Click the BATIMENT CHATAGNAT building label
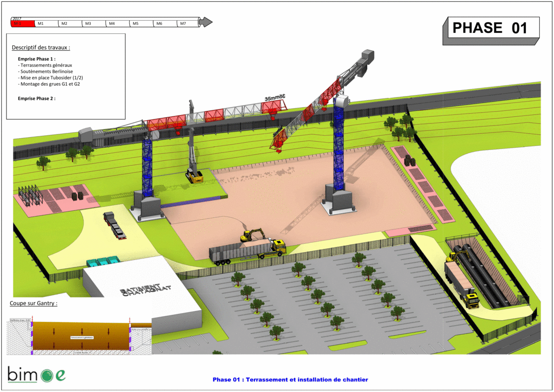 tap(145, 290)
